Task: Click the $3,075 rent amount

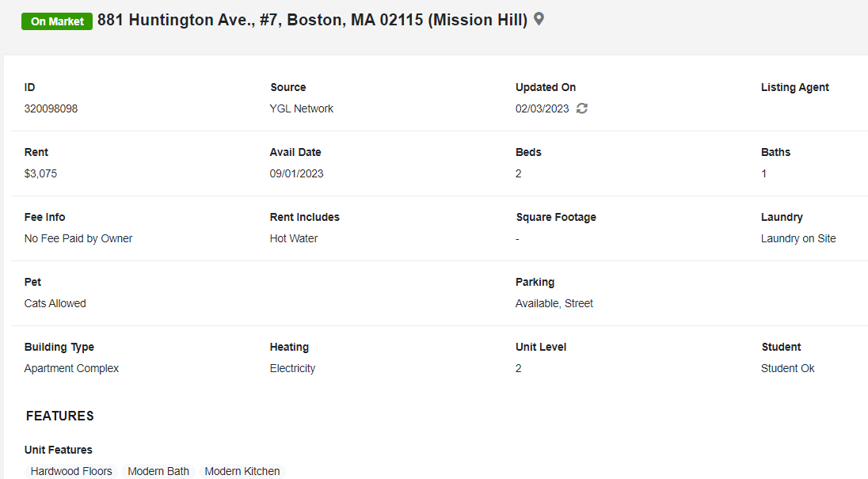Action: (x=40, y=173)
